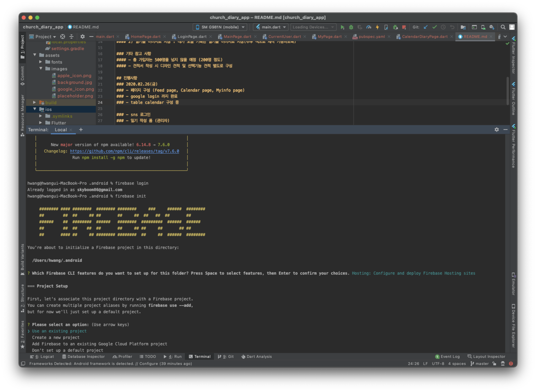This screenshot has height=392, width=536.
Task: Open terminal settings gear icon
Action: (x=497, y=130)
